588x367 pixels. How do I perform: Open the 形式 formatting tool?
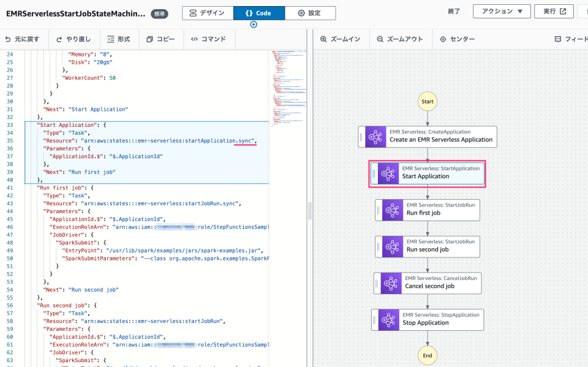116,39
